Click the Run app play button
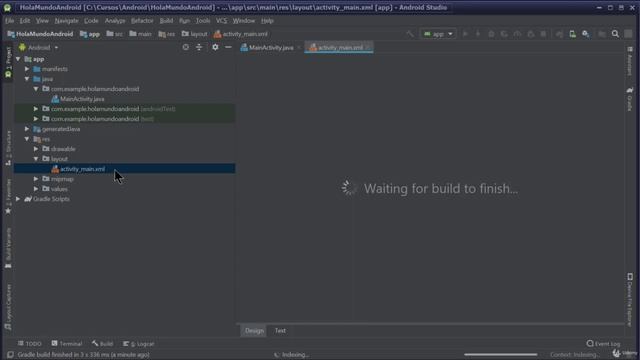 465,34
